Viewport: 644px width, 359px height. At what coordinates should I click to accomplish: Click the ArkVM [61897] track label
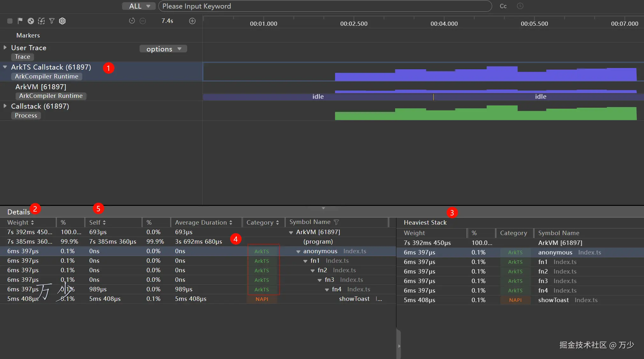(x=41, y=87)
